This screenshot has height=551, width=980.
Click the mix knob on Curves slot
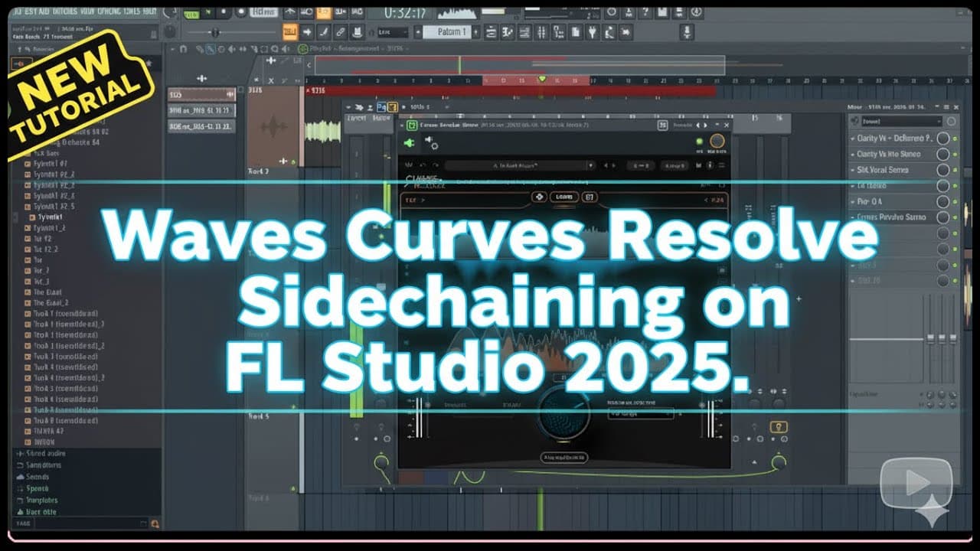(x=943, y=217)
